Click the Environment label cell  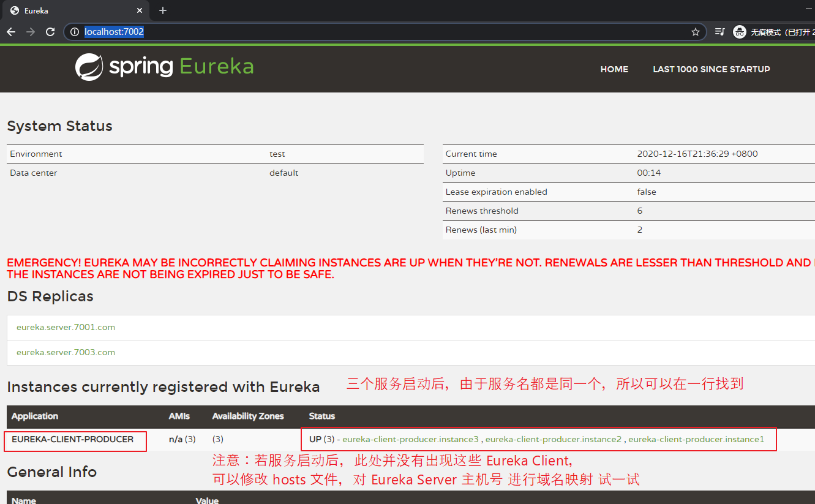click(x=36, y=154)
